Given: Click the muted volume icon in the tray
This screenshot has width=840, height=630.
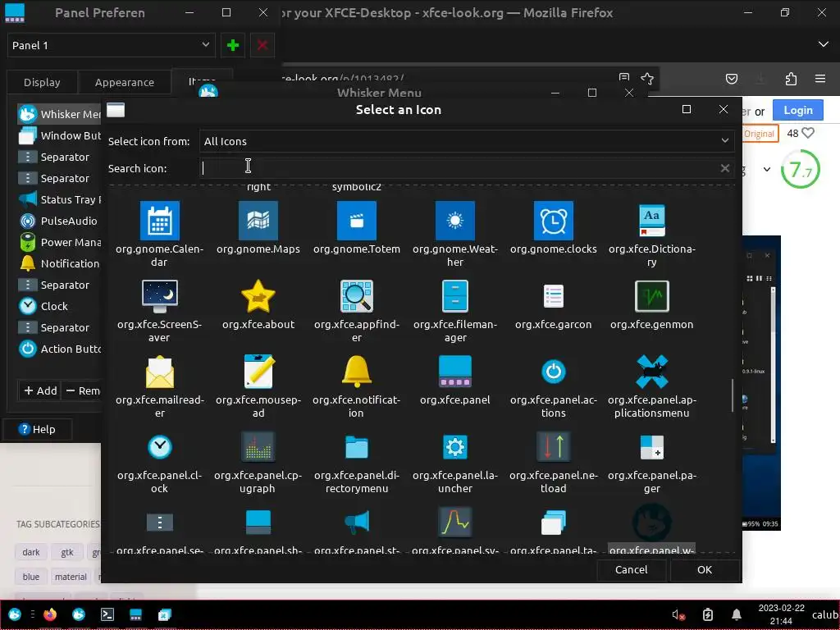Looking at the screenshot, I should [x=678, y=615].
